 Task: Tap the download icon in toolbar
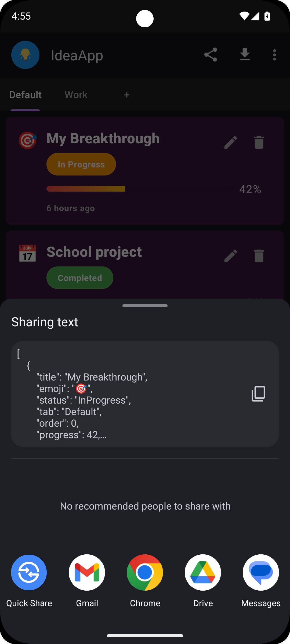point(245,55)
